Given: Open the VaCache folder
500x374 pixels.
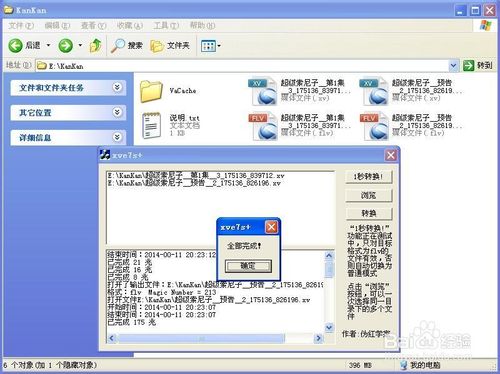Looking at the screenshot, I should (x=151, y=91).
